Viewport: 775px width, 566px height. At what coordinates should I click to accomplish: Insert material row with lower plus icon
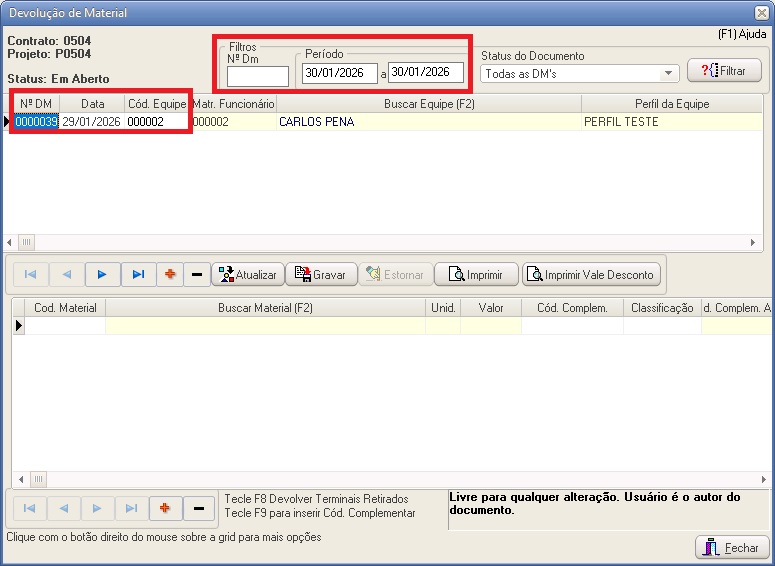coord(165,509)
